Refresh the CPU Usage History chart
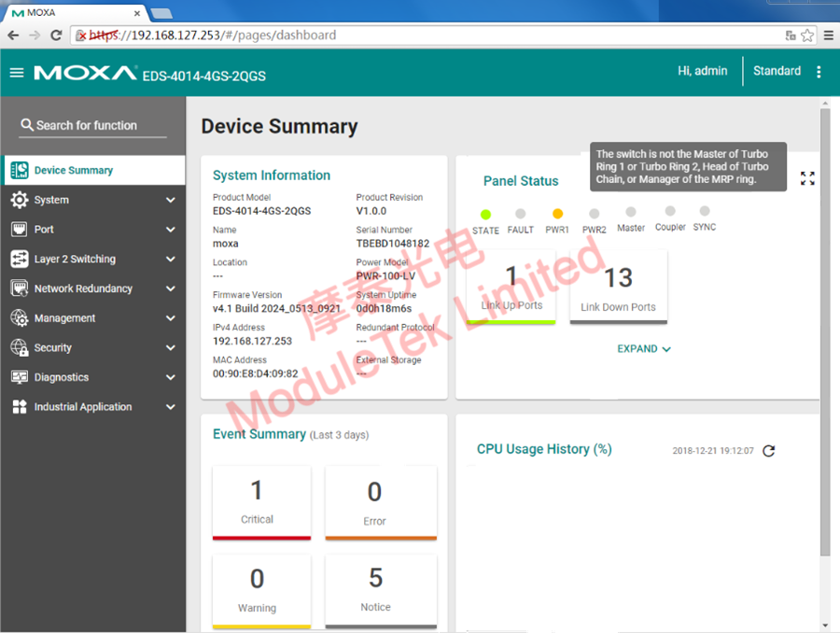This screenshot has height=633, width=840. point(768,450)
